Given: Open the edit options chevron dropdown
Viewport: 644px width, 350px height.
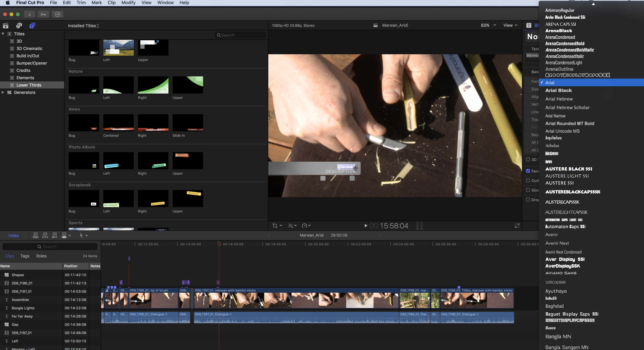Looking at the screenshot, I should tap(70, 235).
